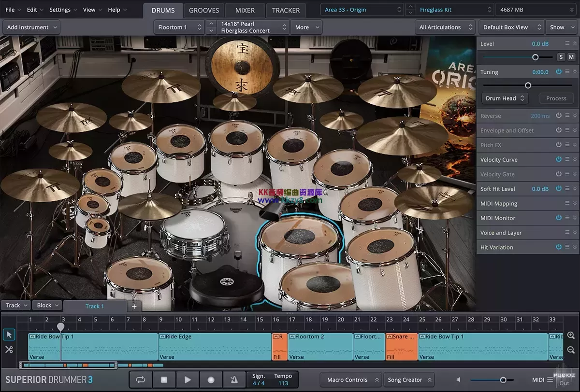
Task: Open Voice and Layer options menu icon
Action: pos(567,232)
